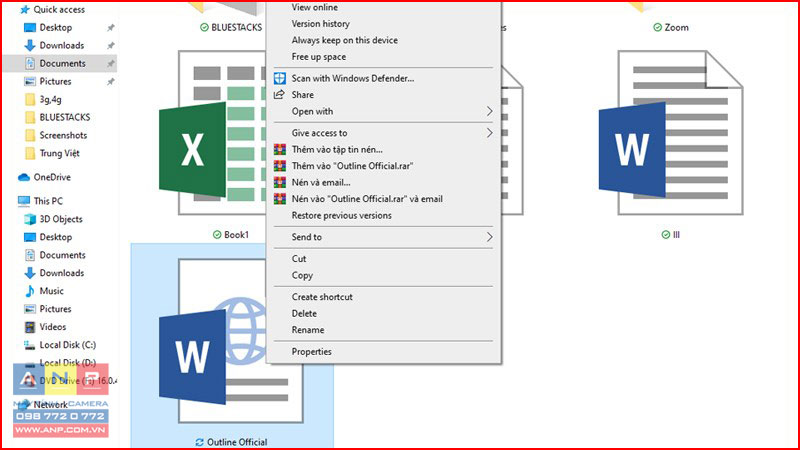
Task: Expand the Send to submenu arrow
Action: point(489,237)
